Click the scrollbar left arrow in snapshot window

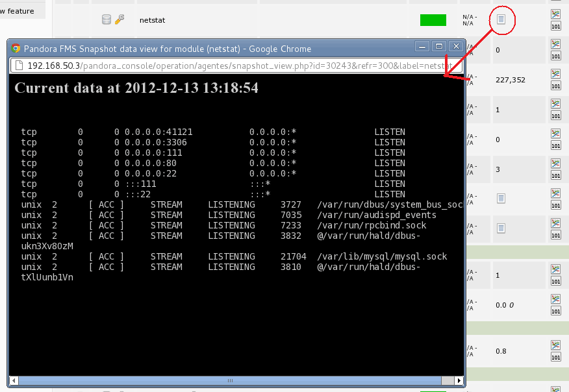point(14,380)
